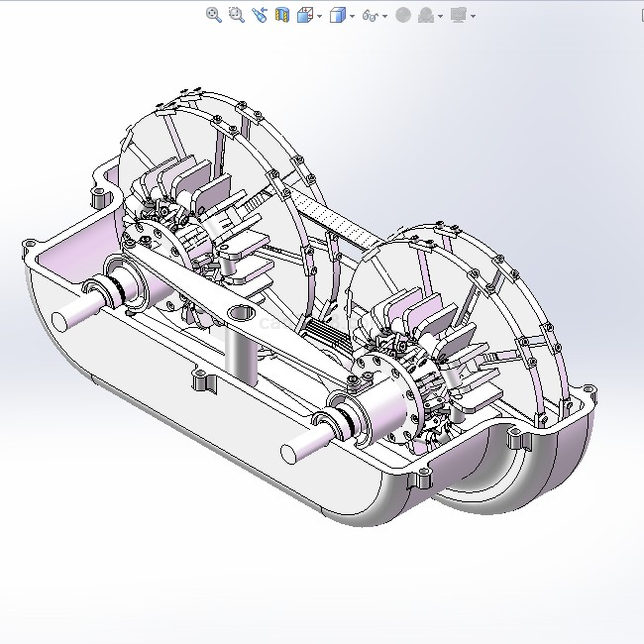Screen dimensions: 644x644
Task: Expand the Apply Scene dropdown arrow
Action: coord(440,16)
